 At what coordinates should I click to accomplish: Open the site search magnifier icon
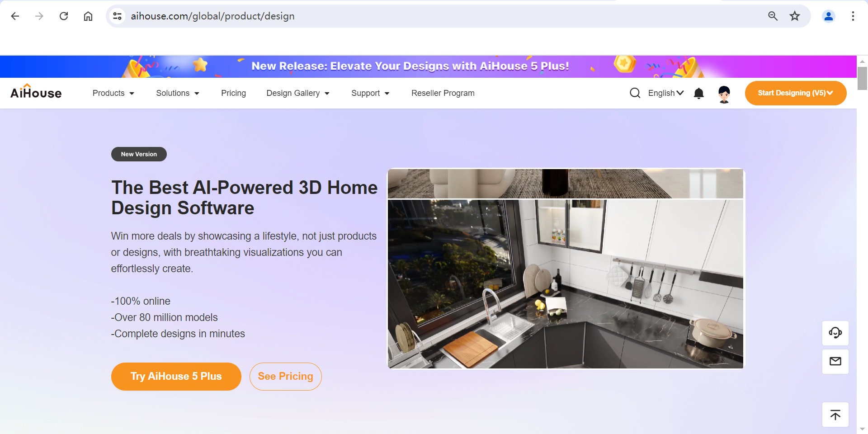(x=635, y=93)
